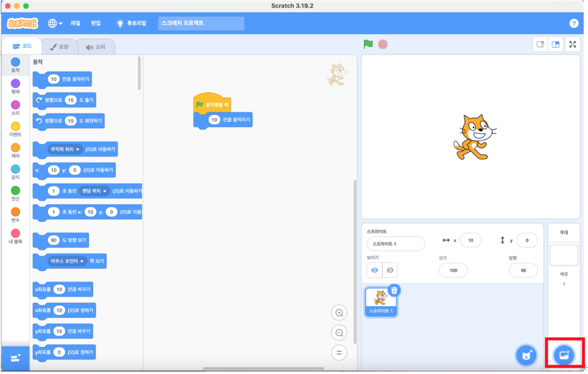Click the Scratch logo
588x374 pixels.
coord(23,23)
